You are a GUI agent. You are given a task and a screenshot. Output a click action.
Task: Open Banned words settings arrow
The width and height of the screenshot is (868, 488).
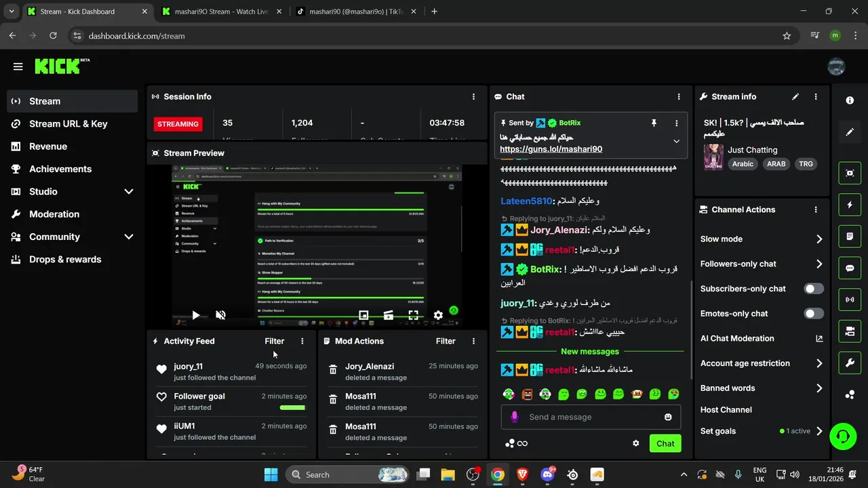click(819, 388)
